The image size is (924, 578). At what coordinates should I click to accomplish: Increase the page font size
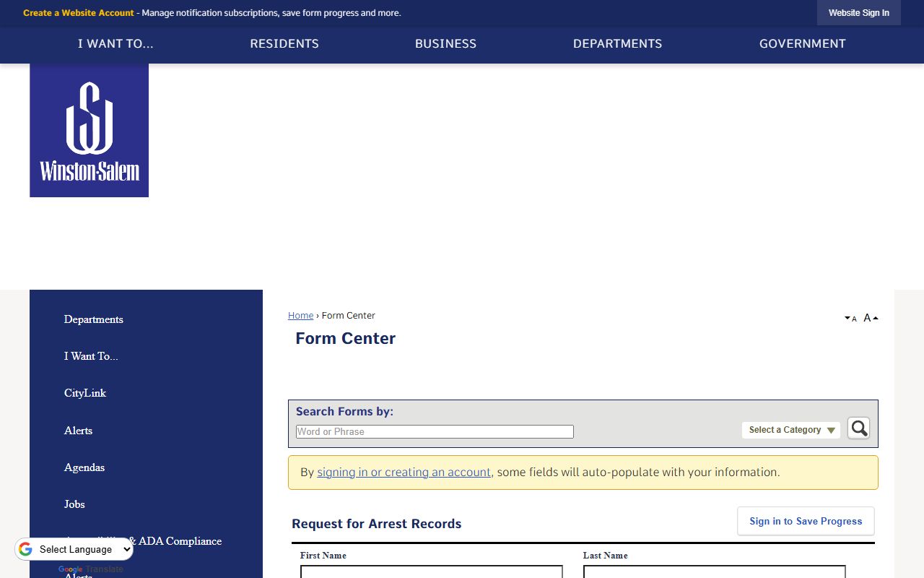(x=871, y=318)
